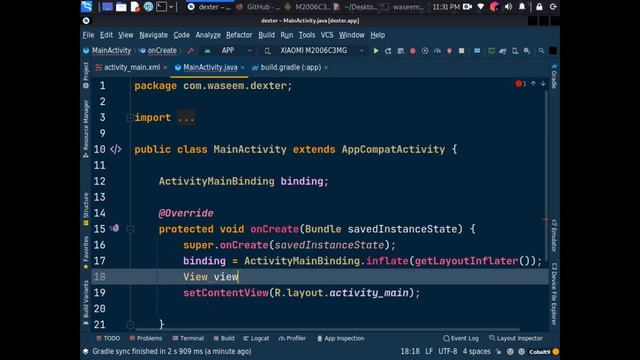
Task: Toggle the Resource Manager side panel
Action: click(x=86, y=129)
